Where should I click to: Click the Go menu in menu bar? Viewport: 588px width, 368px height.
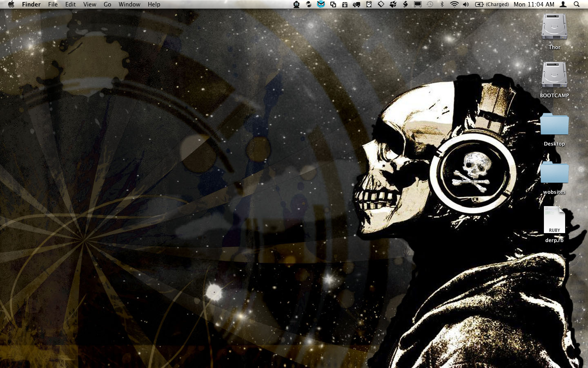(107, 4)
